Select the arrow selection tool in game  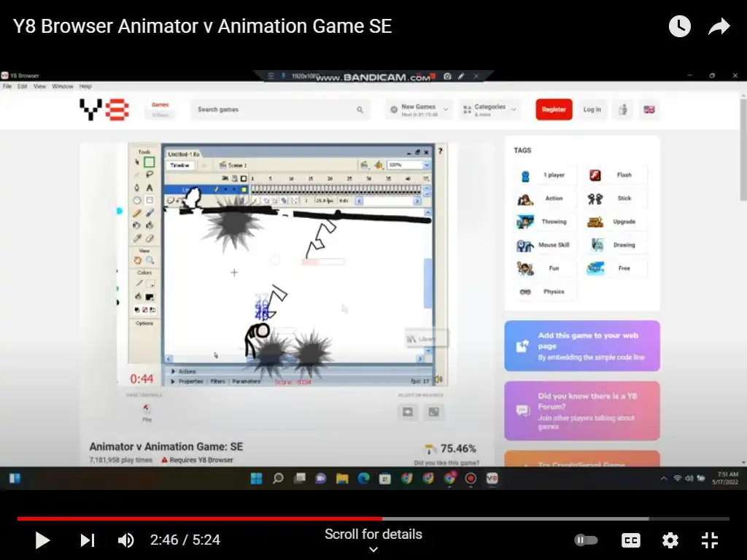[x=137, y=163]
